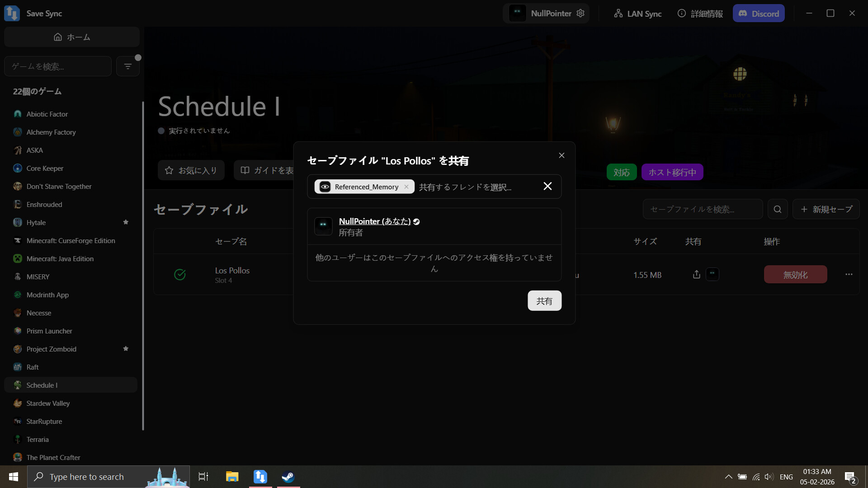Click the Hytale game icon

pos(18,222)
